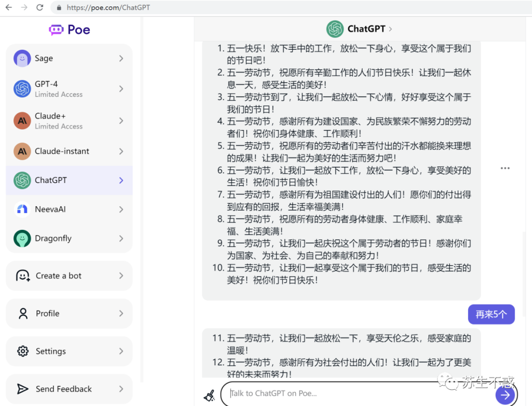Screen dimensions: 532x406
Task: Click the GPT-4 bot avatar icon
Action: (x=22, y=89)
